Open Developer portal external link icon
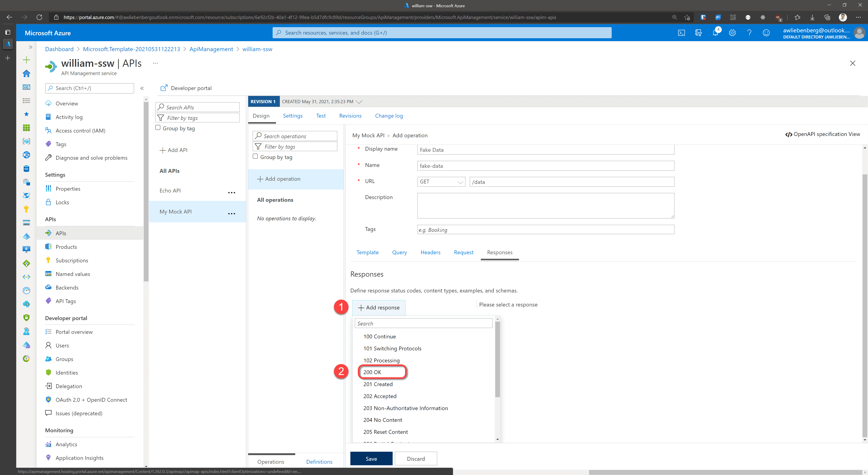 pos(164,88)
